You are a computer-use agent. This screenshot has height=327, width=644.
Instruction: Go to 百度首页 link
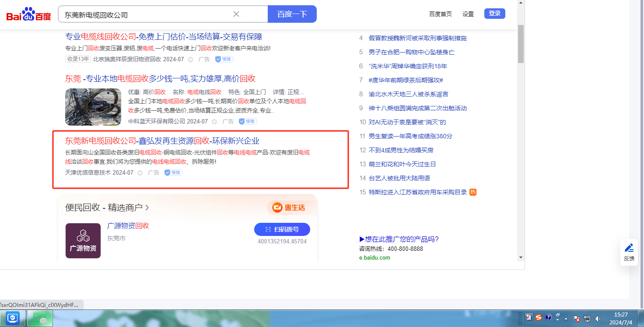click(x=441, y=14)
